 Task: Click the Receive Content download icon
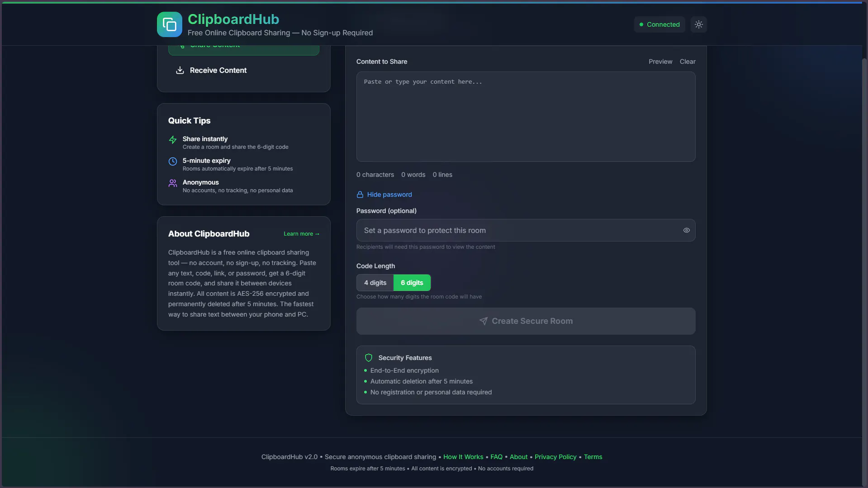pos(180,70)
